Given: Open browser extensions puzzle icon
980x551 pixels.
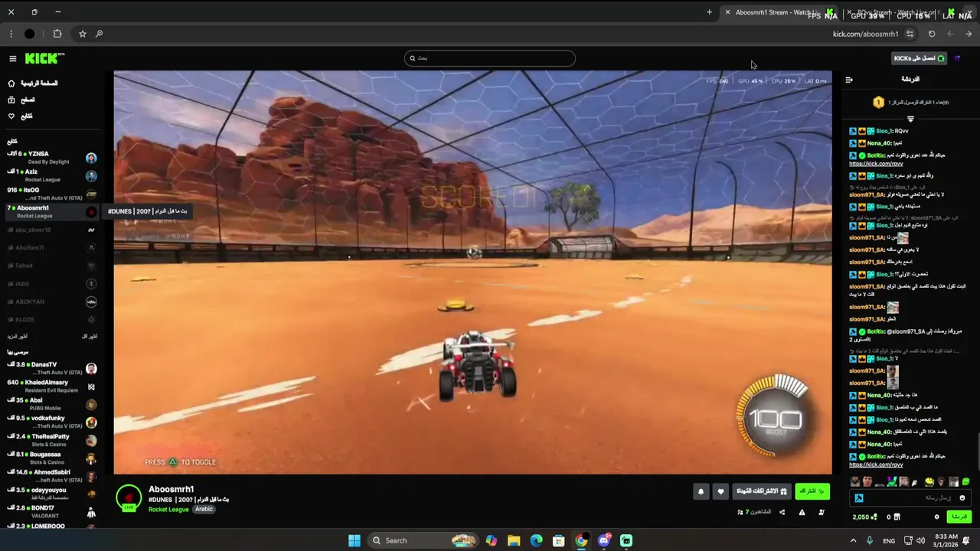Looking at the screenshot, I should tap(57, 34).
